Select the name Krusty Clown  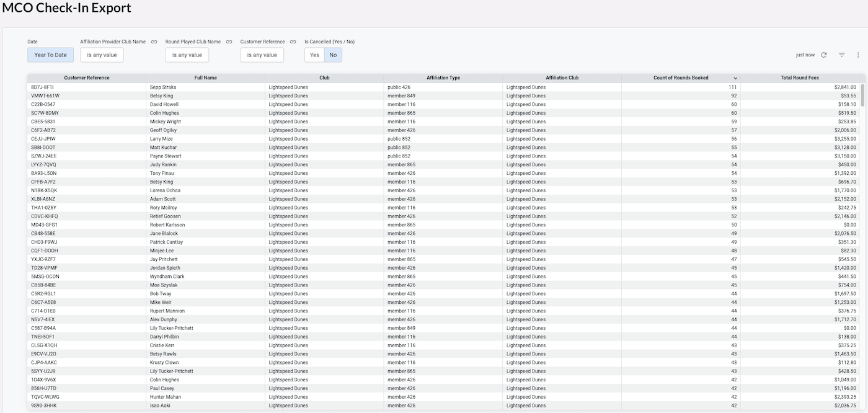pyautogui.click(x=164, y=362)
